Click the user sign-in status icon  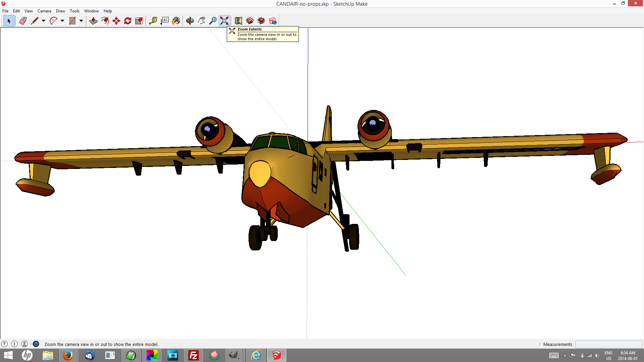coord(24,344)
